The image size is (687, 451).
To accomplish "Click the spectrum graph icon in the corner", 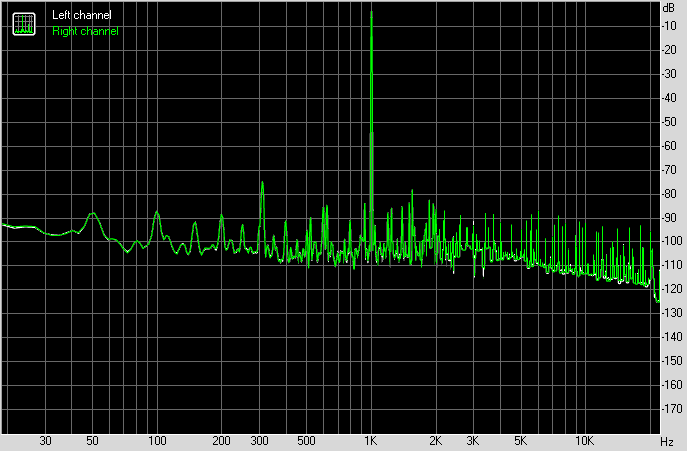I will (x=24, y=24).
